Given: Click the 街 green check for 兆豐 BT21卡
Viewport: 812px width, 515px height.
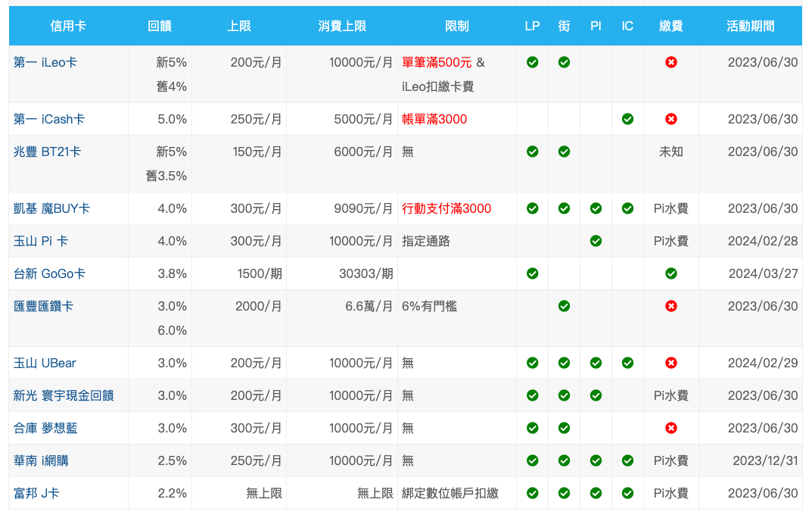Looking at the screenshot, I should tap(565, 151).
